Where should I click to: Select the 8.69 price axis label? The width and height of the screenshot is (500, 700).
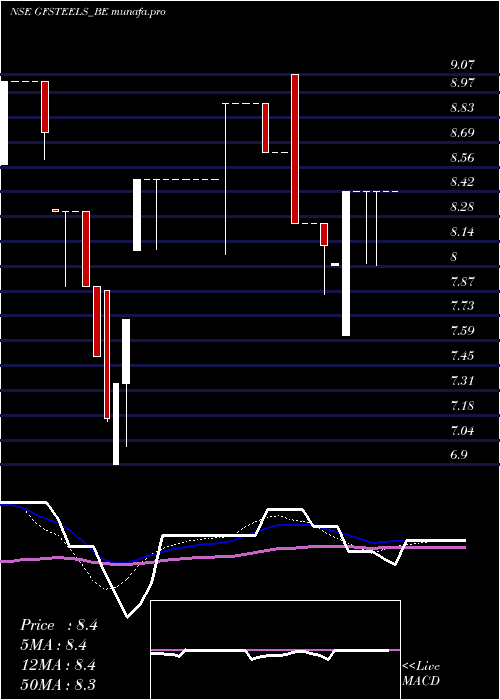click(462, 133)
